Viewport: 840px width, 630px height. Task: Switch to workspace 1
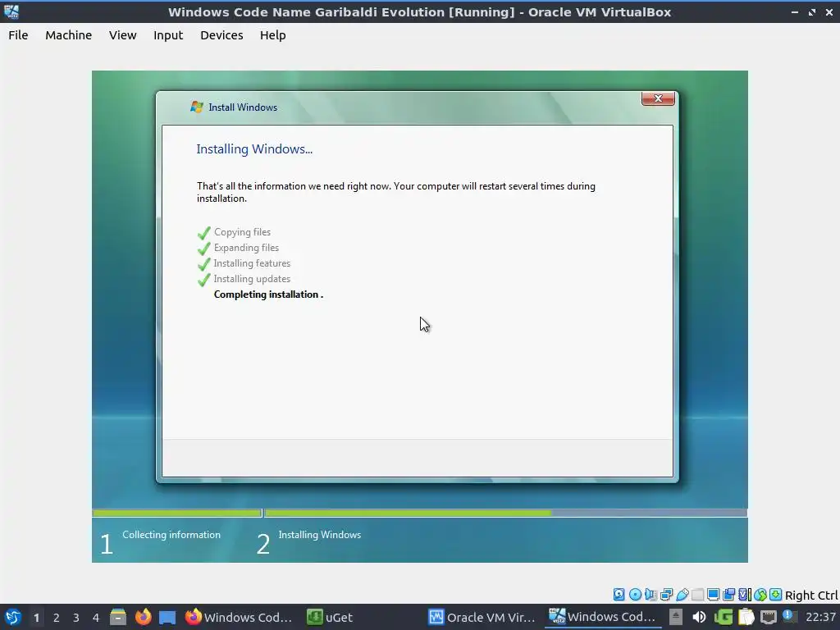tap(36, 618)
